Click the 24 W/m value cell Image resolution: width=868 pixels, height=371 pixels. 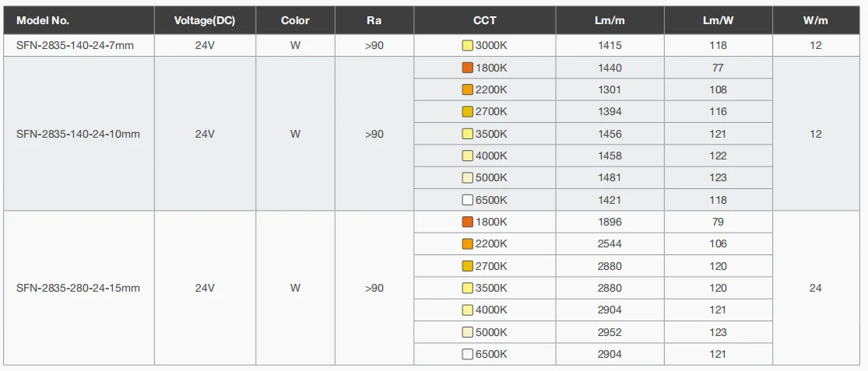(815, 288)
